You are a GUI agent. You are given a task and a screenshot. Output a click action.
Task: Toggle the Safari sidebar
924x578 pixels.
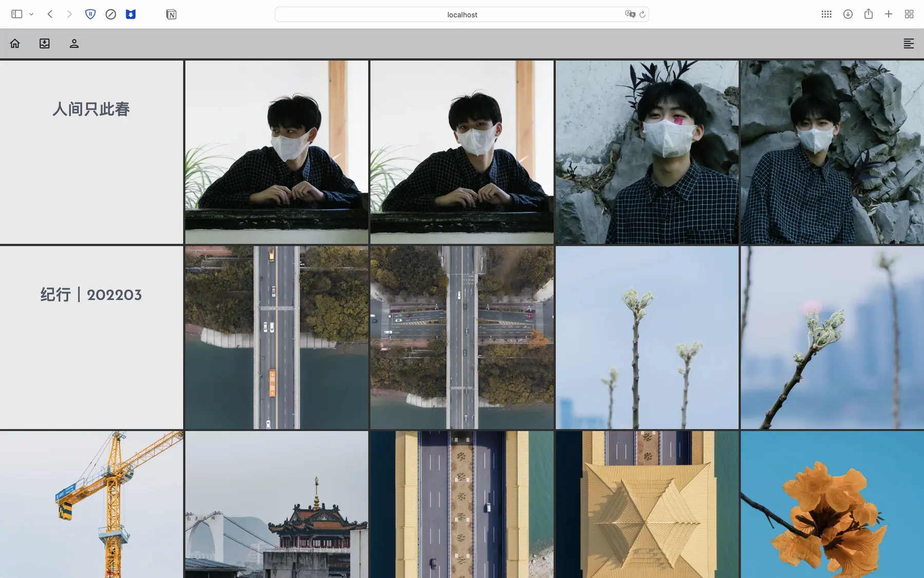coord(17,14)
